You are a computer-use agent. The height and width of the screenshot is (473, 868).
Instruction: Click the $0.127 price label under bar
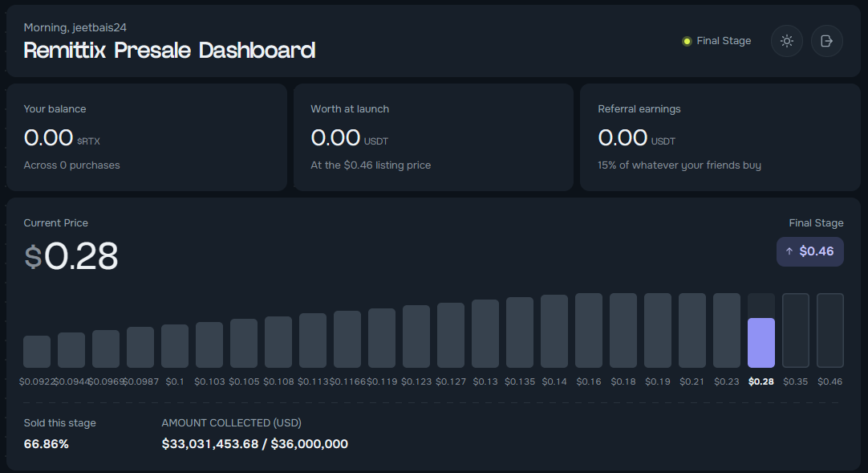(x=451, y=381)
